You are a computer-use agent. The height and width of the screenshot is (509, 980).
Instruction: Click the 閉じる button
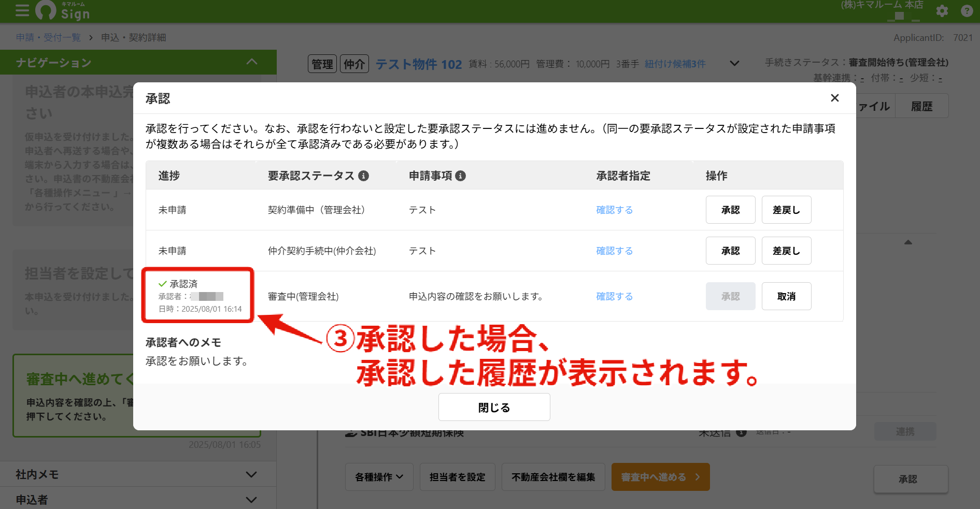(494, 408)
